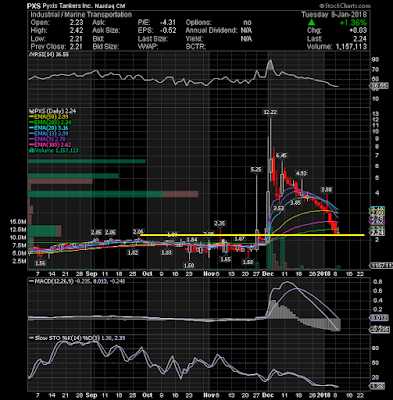
Task: Click the 1.56 low price label
Action: [40, 263]
